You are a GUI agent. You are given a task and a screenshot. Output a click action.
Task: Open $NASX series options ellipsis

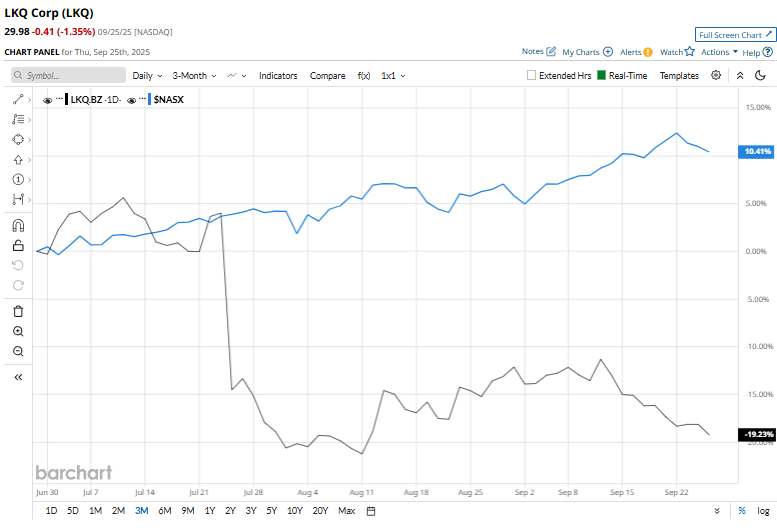point(142,98)
